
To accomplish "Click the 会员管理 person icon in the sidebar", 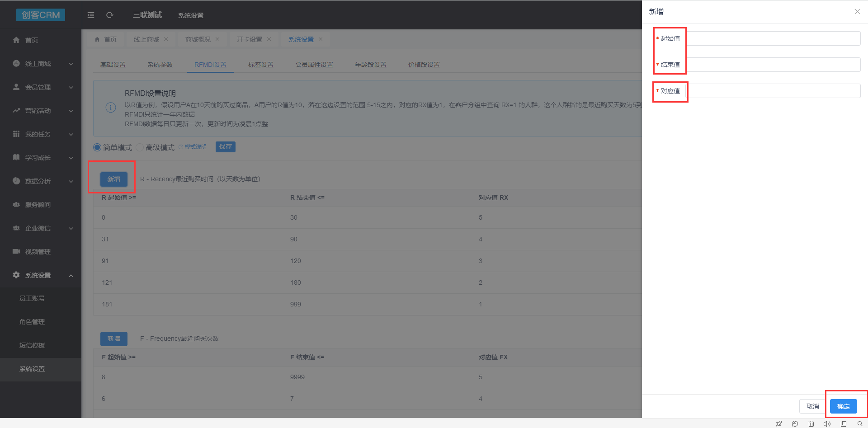I will [16, 87].
